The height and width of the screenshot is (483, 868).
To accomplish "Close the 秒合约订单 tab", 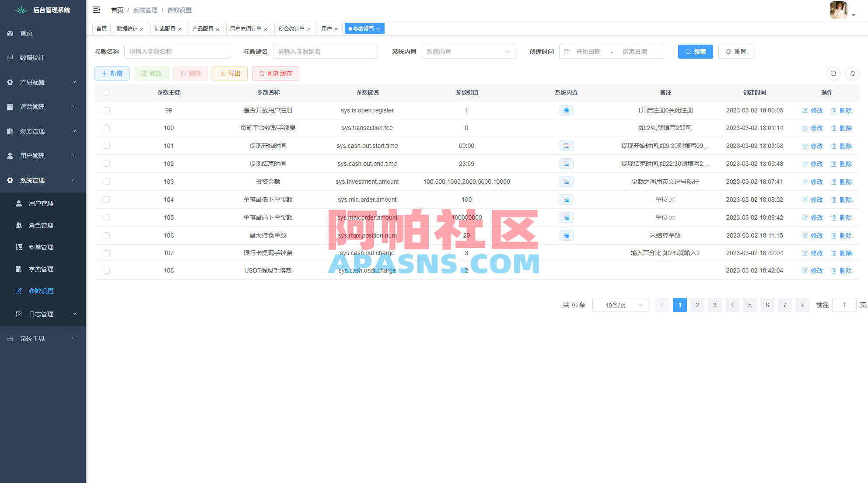I will tap(309, 28).
